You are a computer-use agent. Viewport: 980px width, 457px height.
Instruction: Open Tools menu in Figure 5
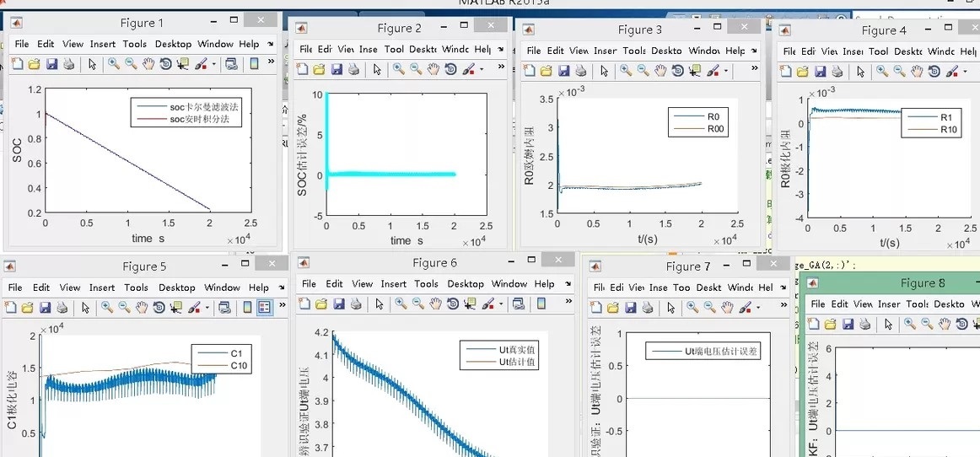click(x=136, y=288)
